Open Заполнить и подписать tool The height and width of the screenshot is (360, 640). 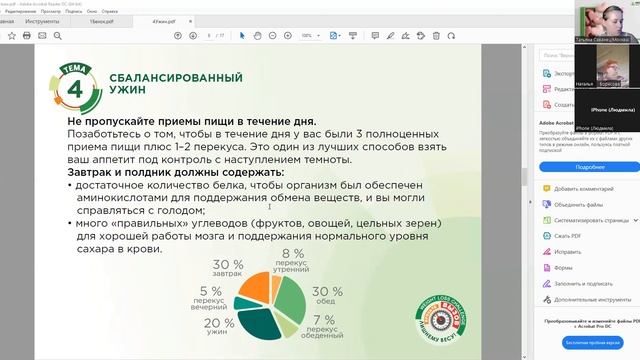(x=578, y=284)
